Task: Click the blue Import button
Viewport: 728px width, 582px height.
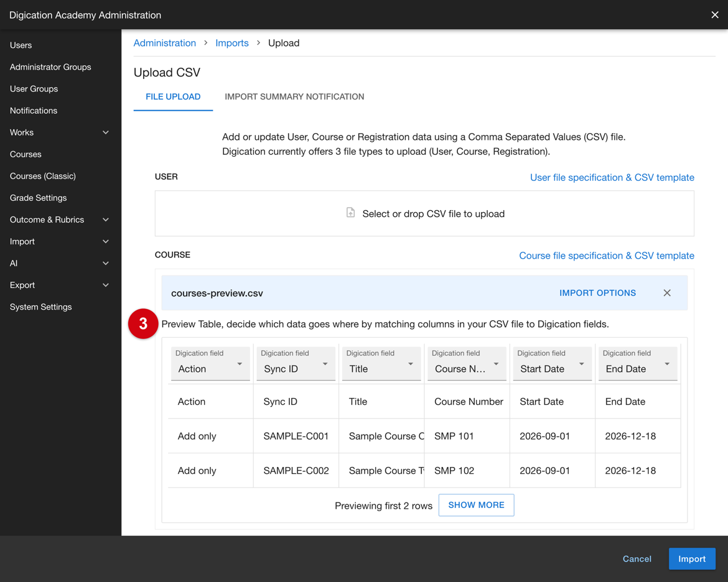Action: 691,559
